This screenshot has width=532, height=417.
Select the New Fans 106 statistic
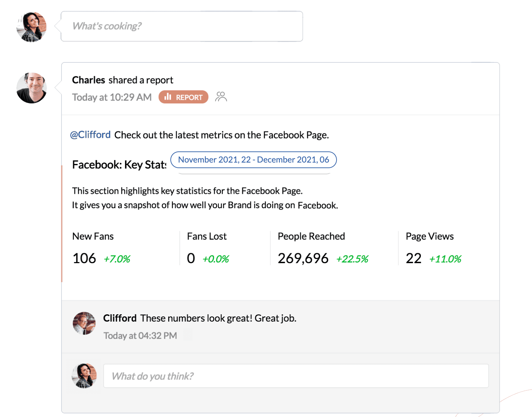coord(101,249)
